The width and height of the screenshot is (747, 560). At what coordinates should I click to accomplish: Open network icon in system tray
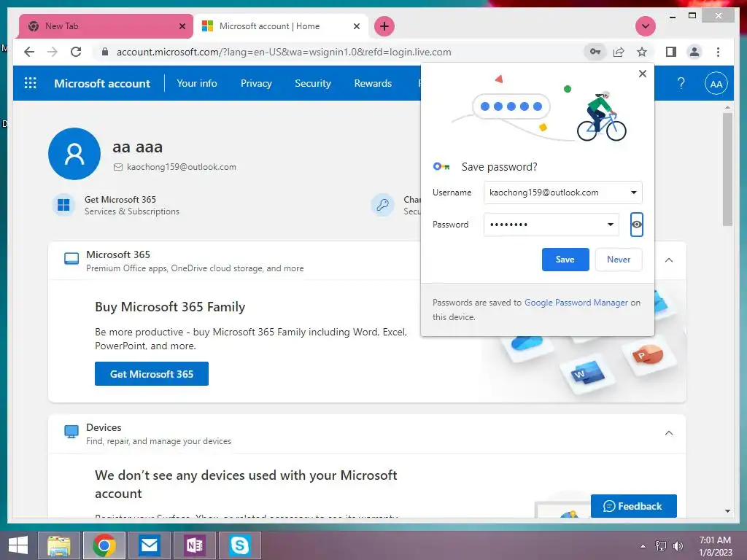click(661, 546)
